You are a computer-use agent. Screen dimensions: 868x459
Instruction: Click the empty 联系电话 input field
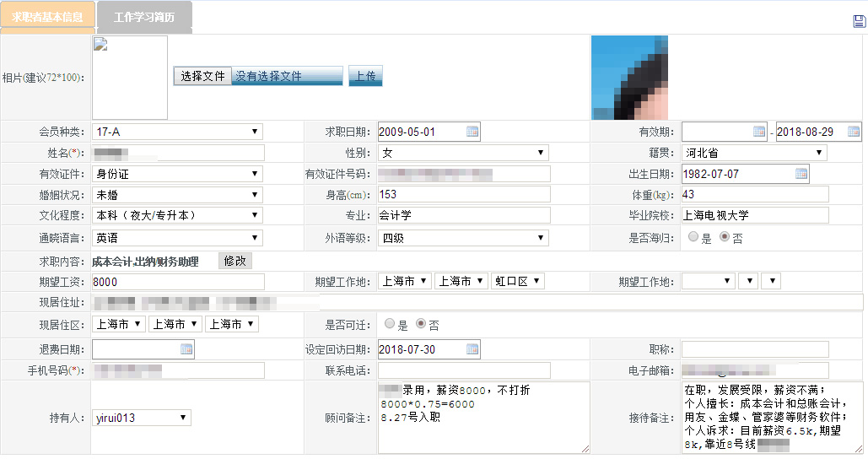tap(464, 370)
